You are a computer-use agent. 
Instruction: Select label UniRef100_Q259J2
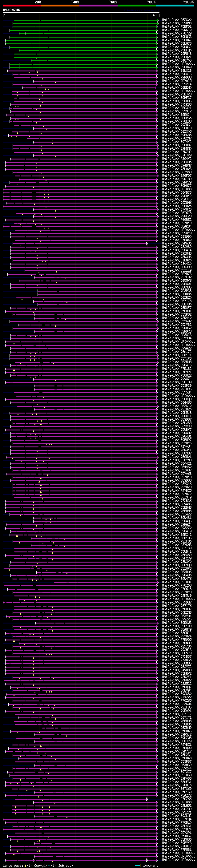click(x=177, y=111)
